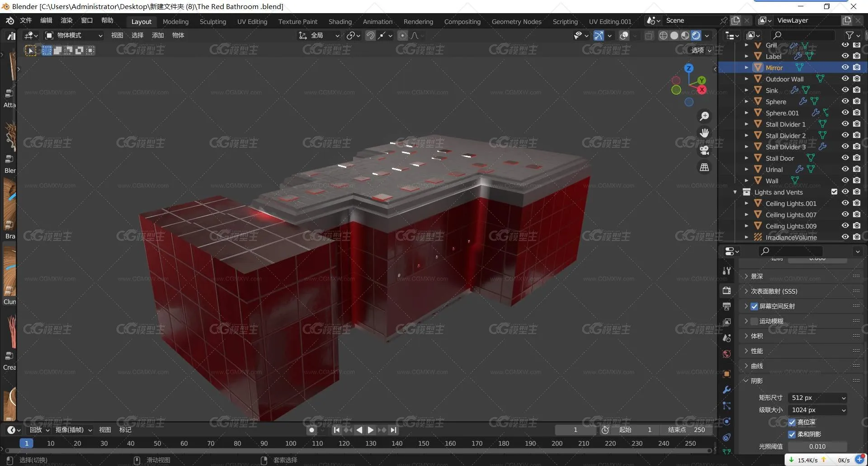Jump to the timeline start frame
Viewport: 868px width, 466px height.
point(337,430)
